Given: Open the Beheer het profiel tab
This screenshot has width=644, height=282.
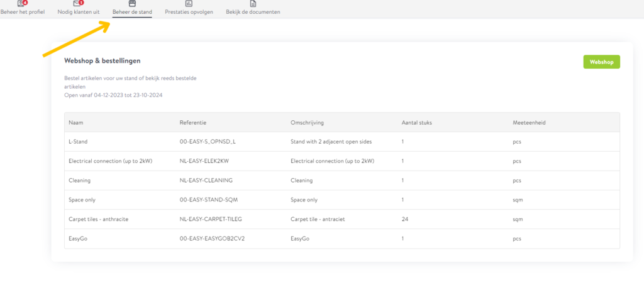Looking at the screenshot, I should 22,12.
